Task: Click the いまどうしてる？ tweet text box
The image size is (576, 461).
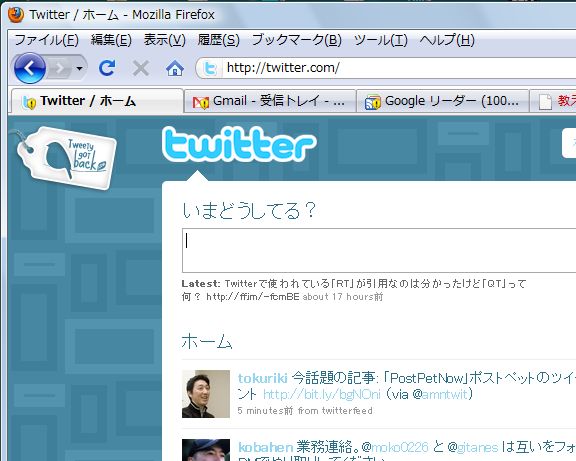Action: pyautogui.click(x=379, y=251)
